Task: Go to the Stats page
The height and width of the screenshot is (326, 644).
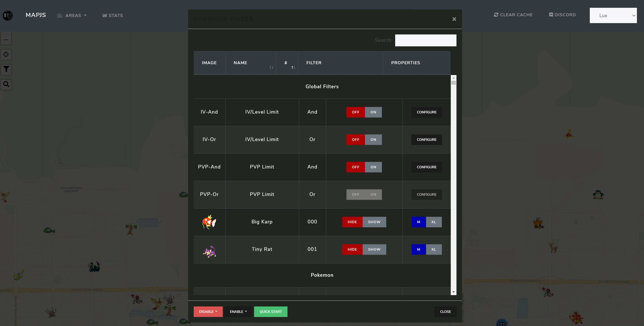Action: tap(113, 16)
